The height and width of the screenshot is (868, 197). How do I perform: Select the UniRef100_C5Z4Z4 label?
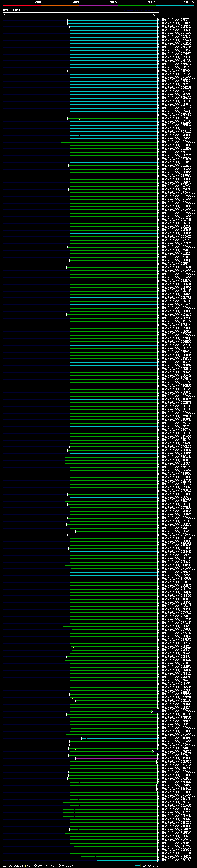[176, 40]
